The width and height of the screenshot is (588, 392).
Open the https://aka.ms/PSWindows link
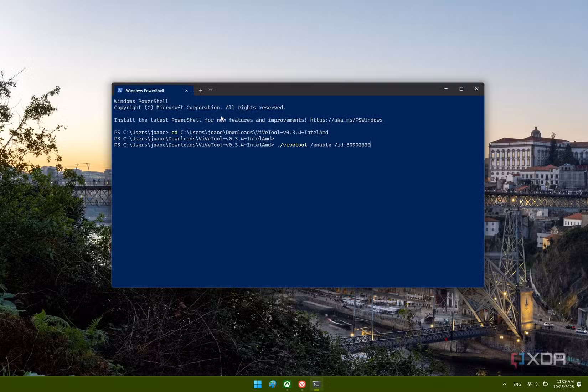pos(346,120)
